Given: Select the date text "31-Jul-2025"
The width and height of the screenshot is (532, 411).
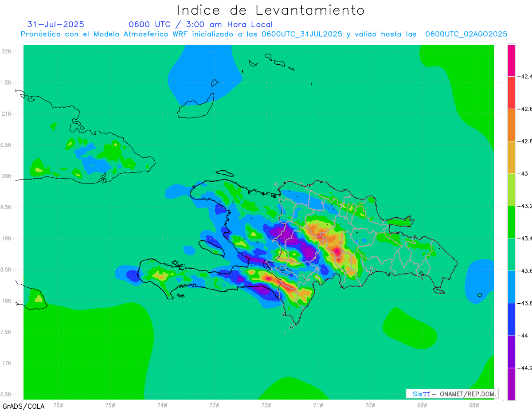Looking at the screenshot, I should point(55,24).
